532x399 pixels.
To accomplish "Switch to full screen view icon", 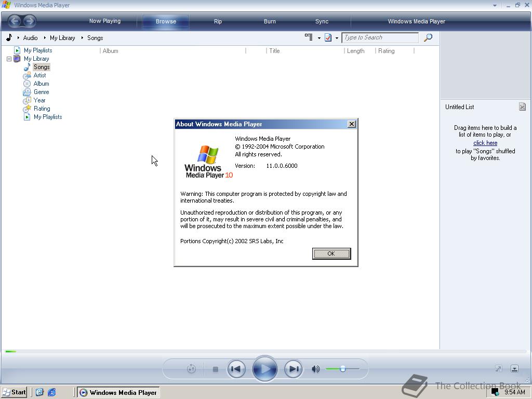I will pos(498,368).
